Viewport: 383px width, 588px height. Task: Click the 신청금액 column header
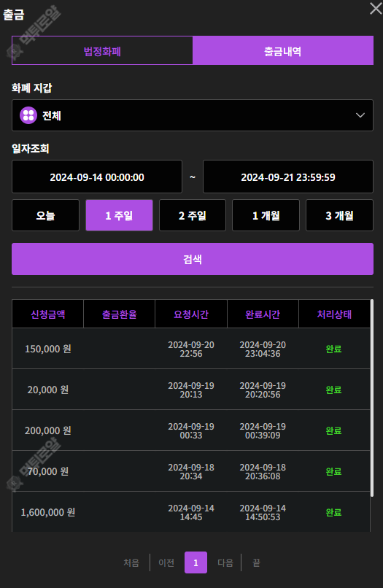(47, 314)
